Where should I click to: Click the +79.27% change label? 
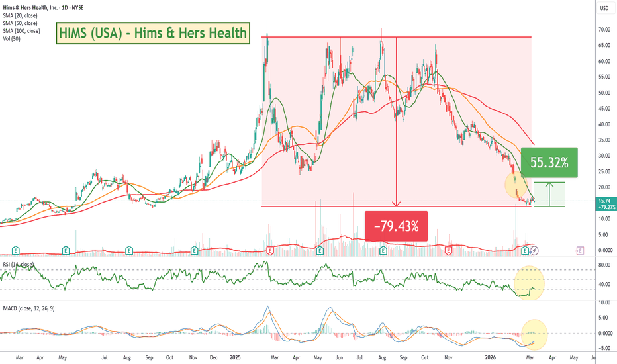tap(606, 207)
